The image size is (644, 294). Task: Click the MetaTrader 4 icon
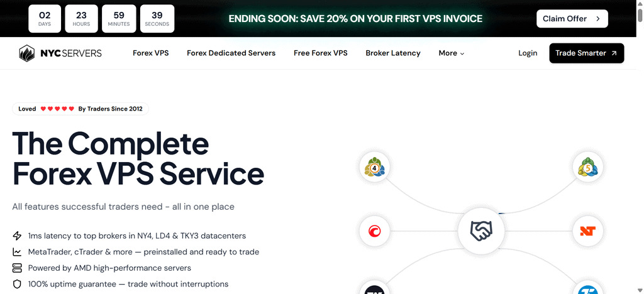(x=374, y=167)
